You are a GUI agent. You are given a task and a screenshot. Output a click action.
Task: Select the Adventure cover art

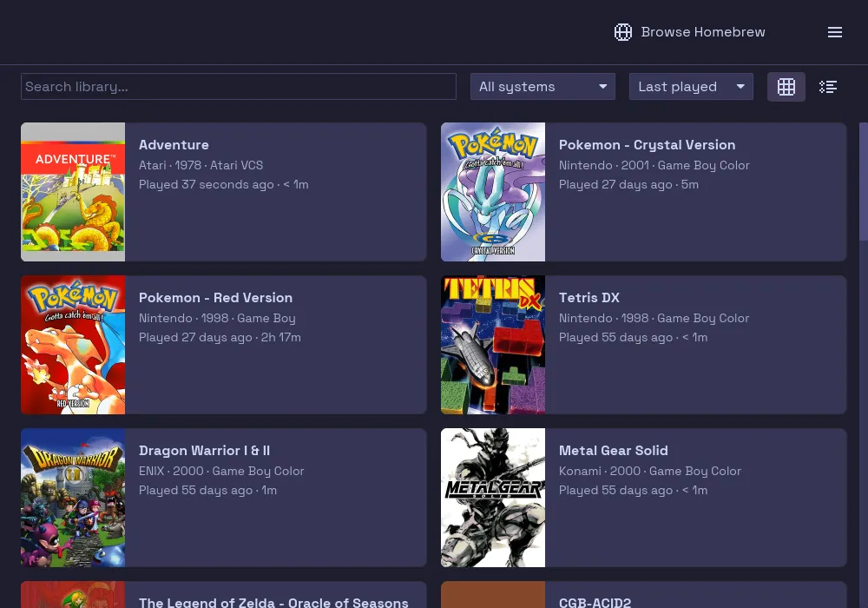tap(73, 192)
